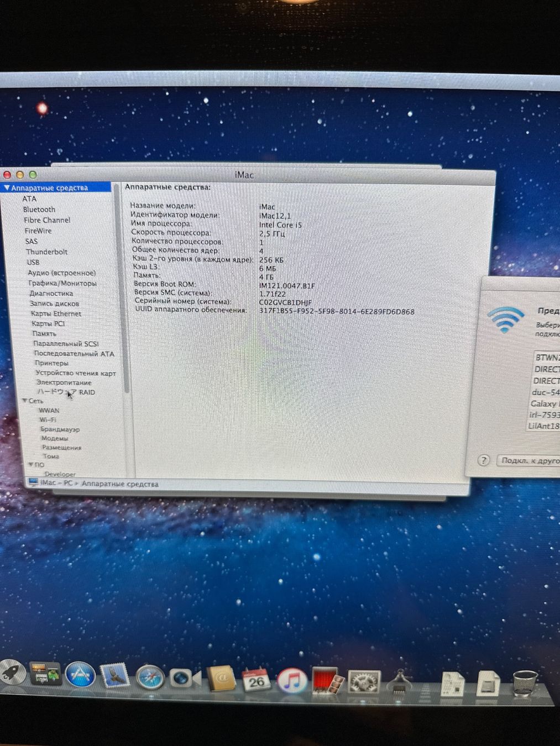The height and width of the screenshot is (746, 560).
Task: Click the iMac12,1 model identifier value
Action: (275, 216)
